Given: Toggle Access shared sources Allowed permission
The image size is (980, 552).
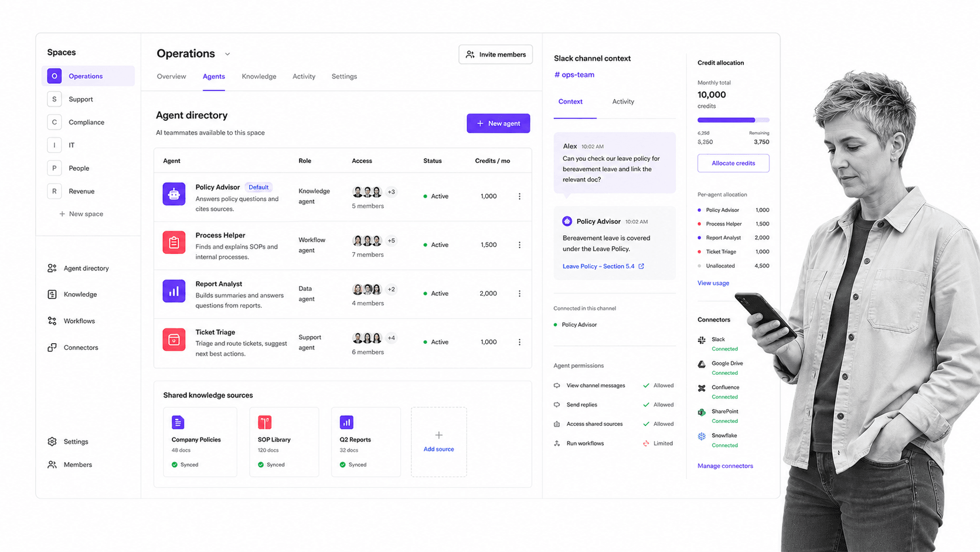Looking at the screenshot, I should 659,424.
